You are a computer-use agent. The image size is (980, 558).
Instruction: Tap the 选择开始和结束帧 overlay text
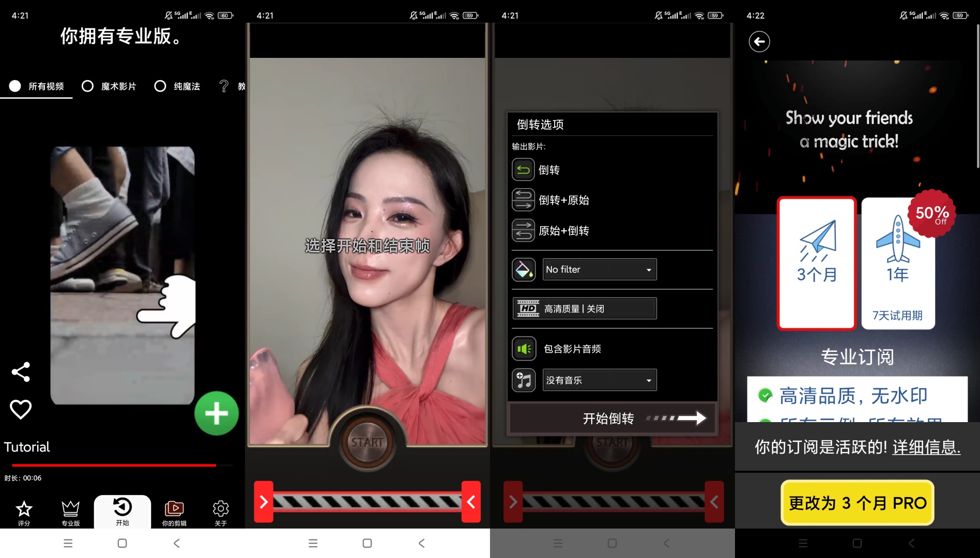tap(367, 245)
